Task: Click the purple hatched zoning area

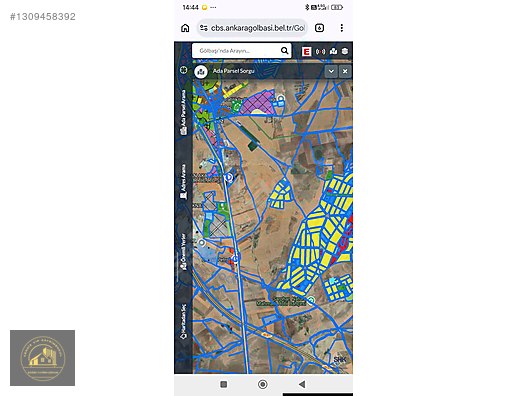Action: tap(258, 103)
